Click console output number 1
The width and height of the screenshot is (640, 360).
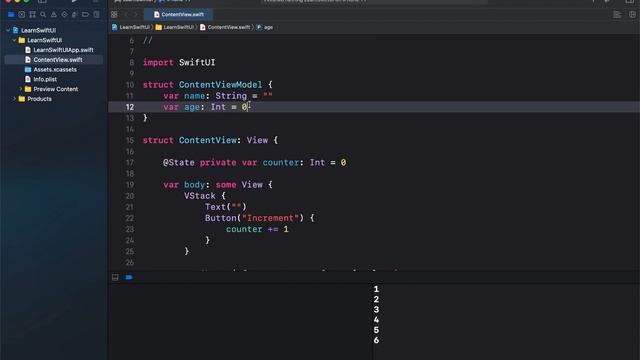376,289
